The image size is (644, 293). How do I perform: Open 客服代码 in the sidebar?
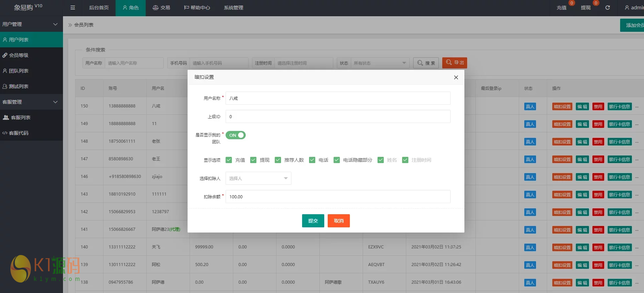point(19,133)
